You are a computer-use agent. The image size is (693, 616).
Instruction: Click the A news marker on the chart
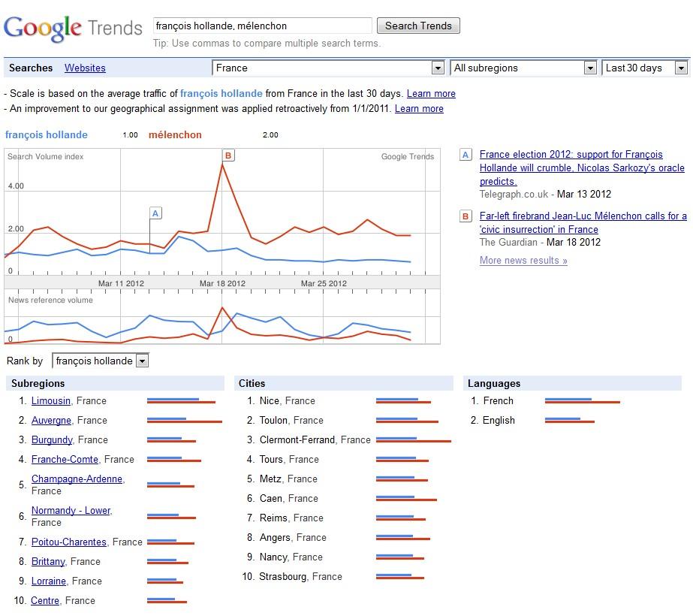[x=155, y=213]
